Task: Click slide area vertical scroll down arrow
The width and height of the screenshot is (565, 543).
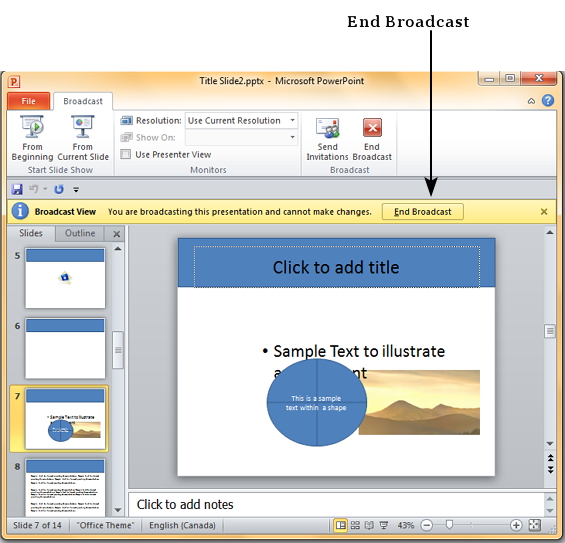Action: coord(550,444)
